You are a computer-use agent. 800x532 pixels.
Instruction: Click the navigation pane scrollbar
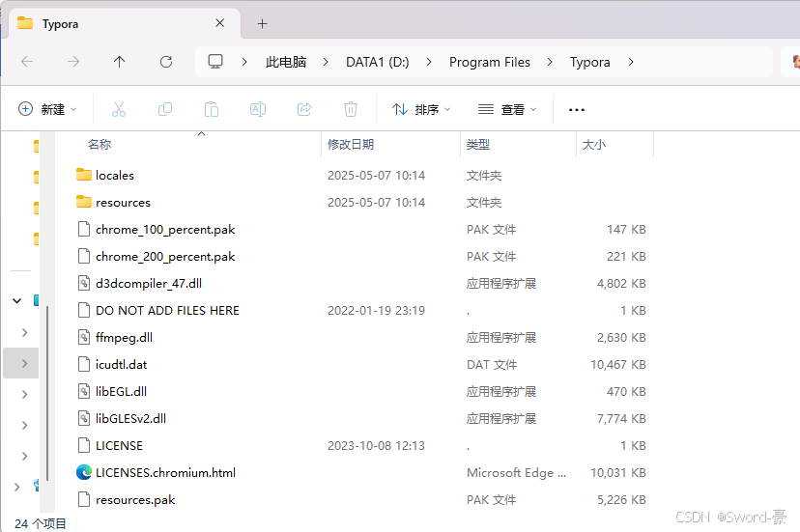coord(47,393)
